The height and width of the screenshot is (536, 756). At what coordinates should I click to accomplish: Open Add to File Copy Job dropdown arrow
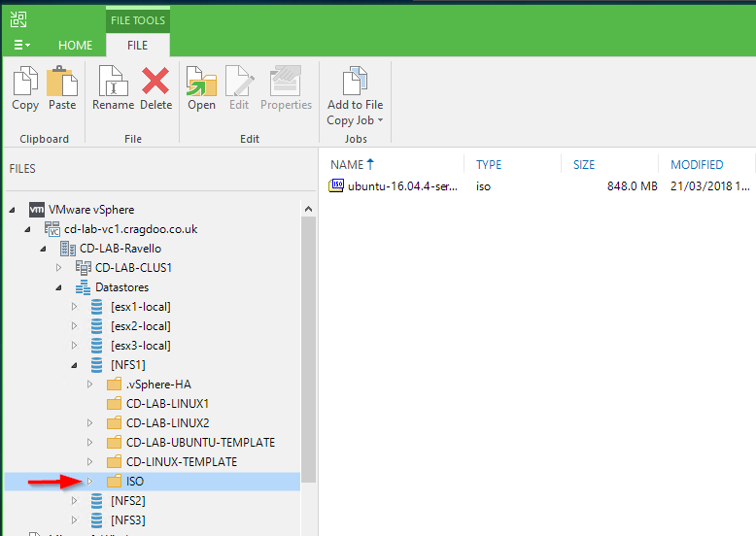(x=380, y=119)
